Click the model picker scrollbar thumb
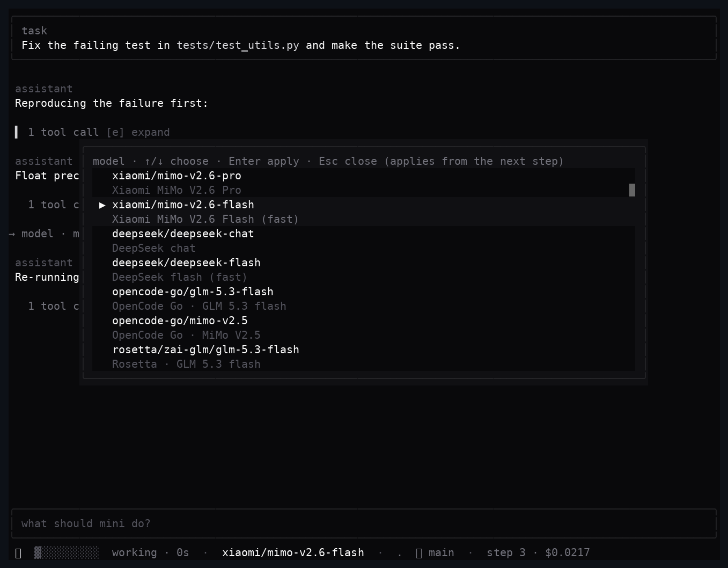 coord(632,190)
